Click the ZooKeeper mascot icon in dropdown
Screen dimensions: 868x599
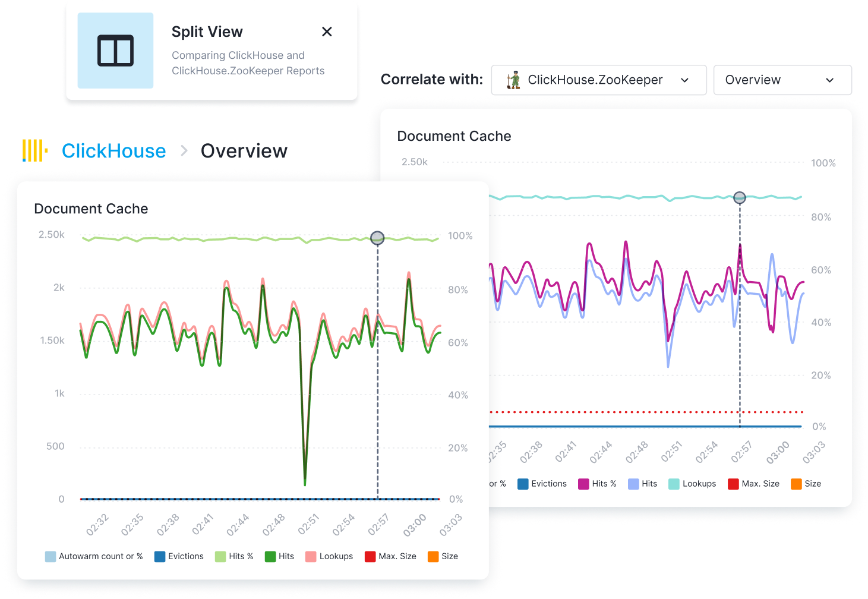point(513,80)
